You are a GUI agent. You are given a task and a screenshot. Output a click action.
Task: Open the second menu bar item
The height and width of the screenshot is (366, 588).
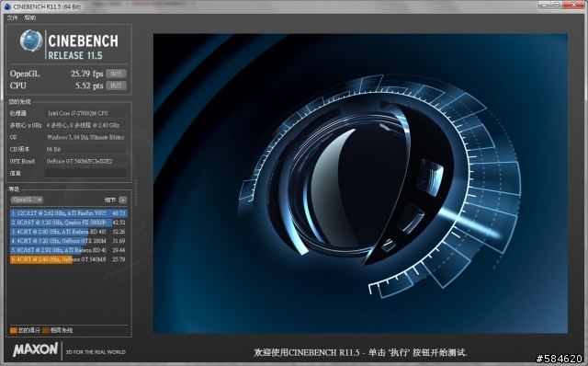tap(30, 17)
